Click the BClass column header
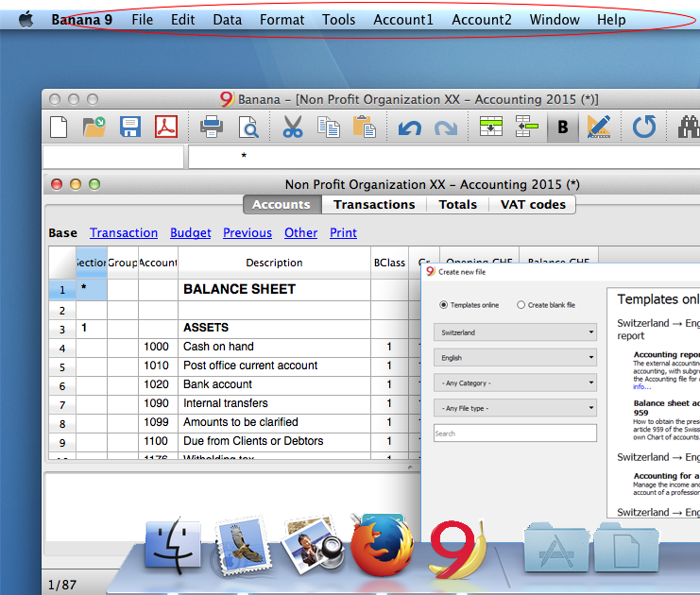Screen dimensions: 700x595 click(389, 263)
